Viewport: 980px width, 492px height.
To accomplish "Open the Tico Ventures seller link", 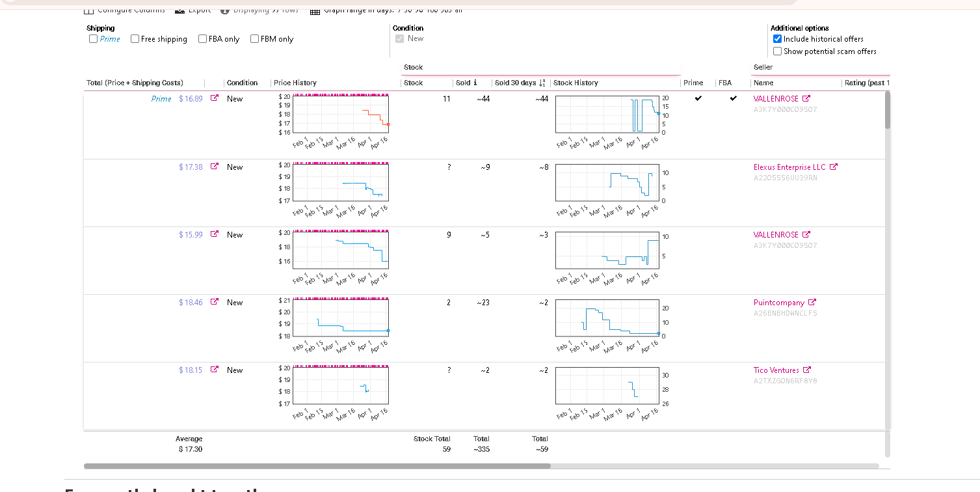I will point(776,370).
